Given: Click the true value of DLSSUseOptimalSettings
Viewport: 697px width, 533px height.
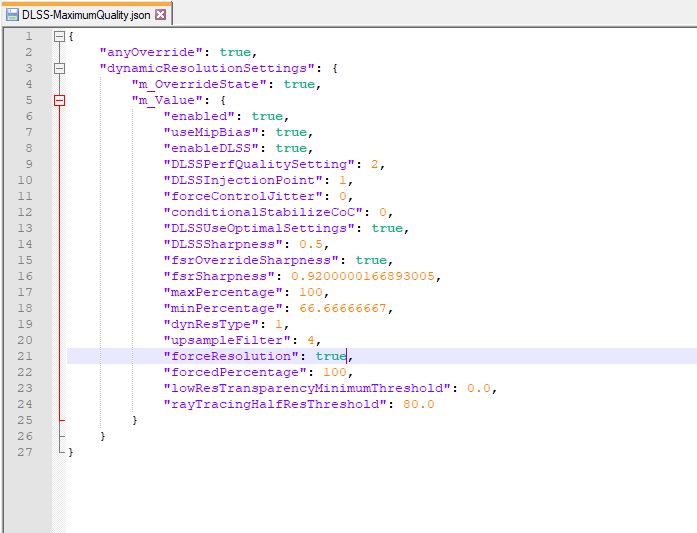Looking at the screenshot, I should 387,228.
